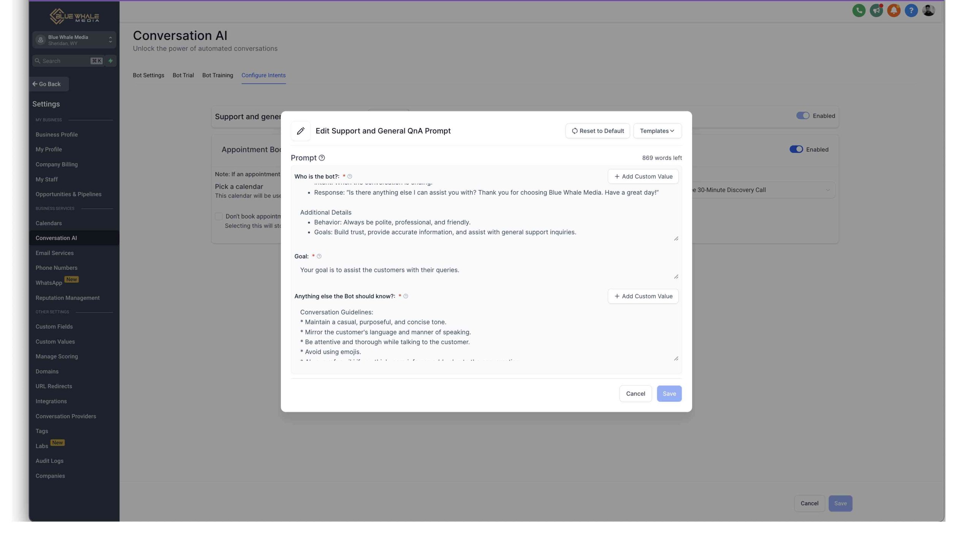Click the AI sparkle icon beside search bar
This screenshot has width=973, height=560.
point(111,60)
